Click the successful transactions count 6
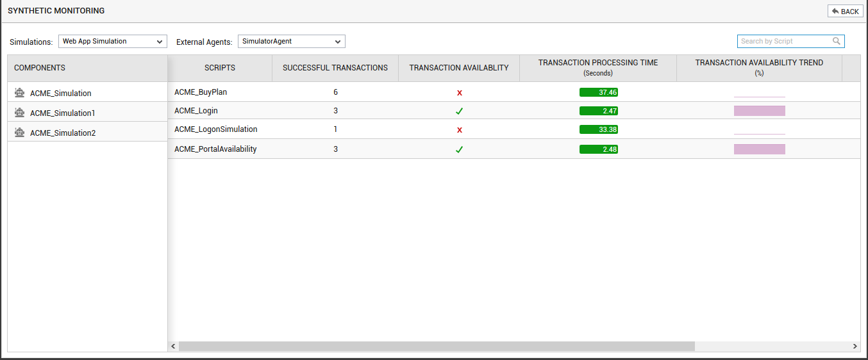 pos(335,92)
